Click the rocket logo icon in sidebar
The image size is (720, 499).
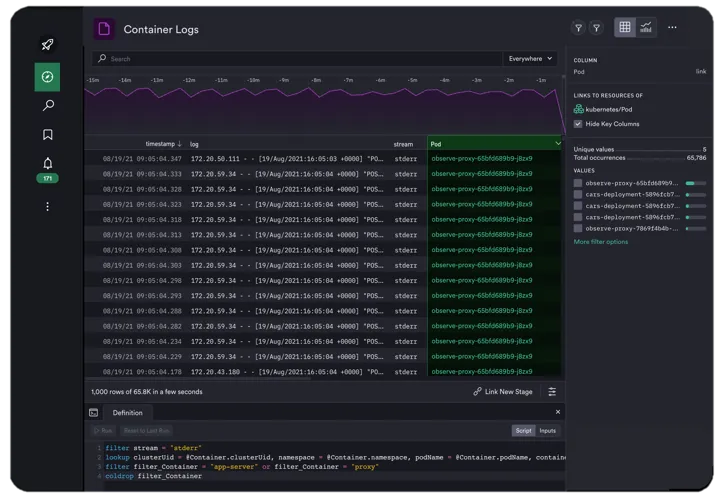tap(47, 45)
